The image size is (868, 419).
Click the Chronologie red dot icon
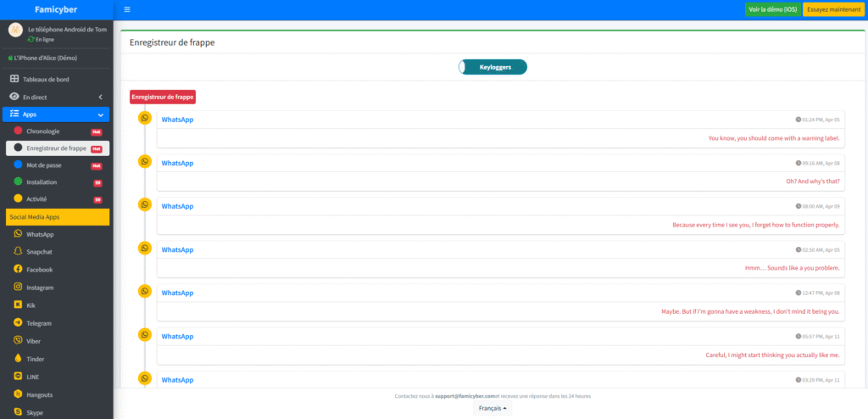18,131
